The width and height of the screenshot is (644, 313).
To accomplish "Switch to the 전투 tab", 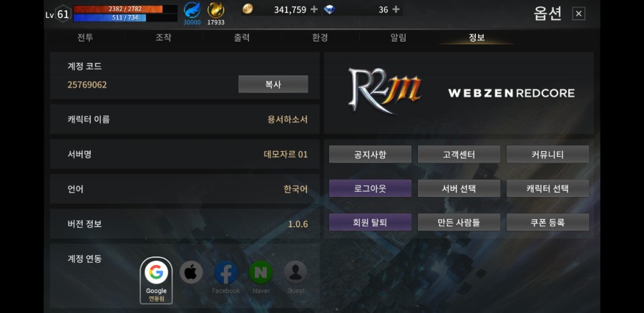I will click(x=85, y=37).
